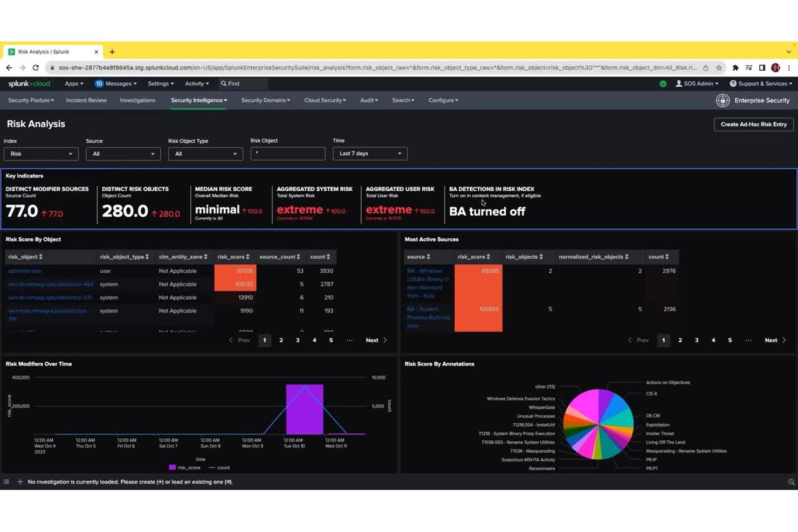Sort Most Active Sources by source
This screenshot has width=798, height=532.
coord(418,257)
